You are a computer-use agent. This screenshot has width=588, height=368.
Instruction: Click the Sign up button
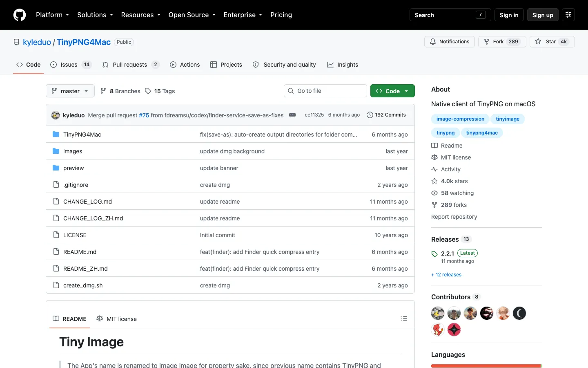coord(543,15)
